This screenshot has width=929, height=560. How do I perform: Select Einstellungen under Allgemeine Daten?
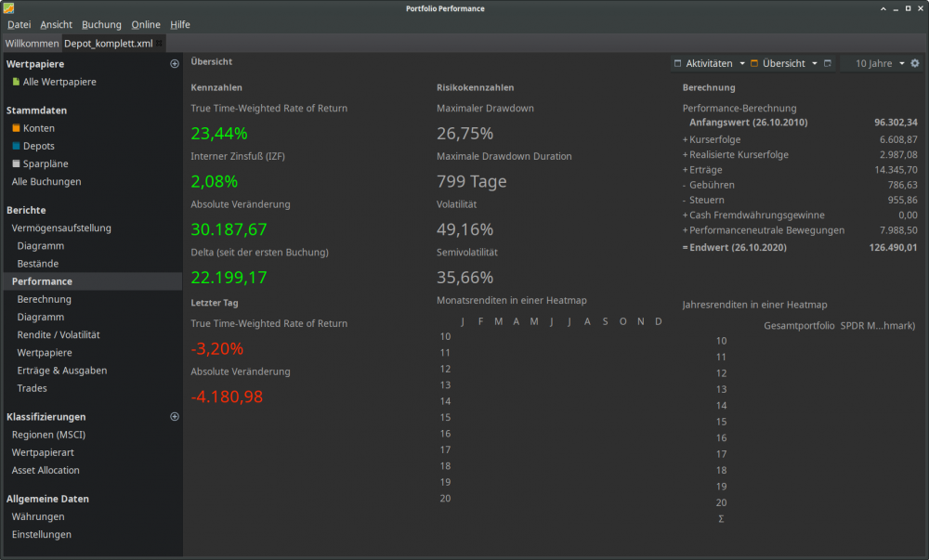[41, 535]
